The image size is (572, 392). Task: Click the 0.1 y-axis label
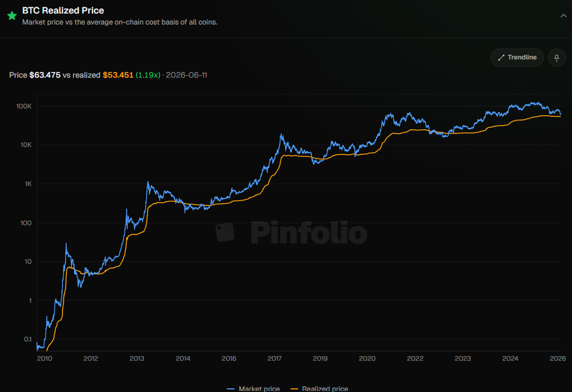[28, 339]
